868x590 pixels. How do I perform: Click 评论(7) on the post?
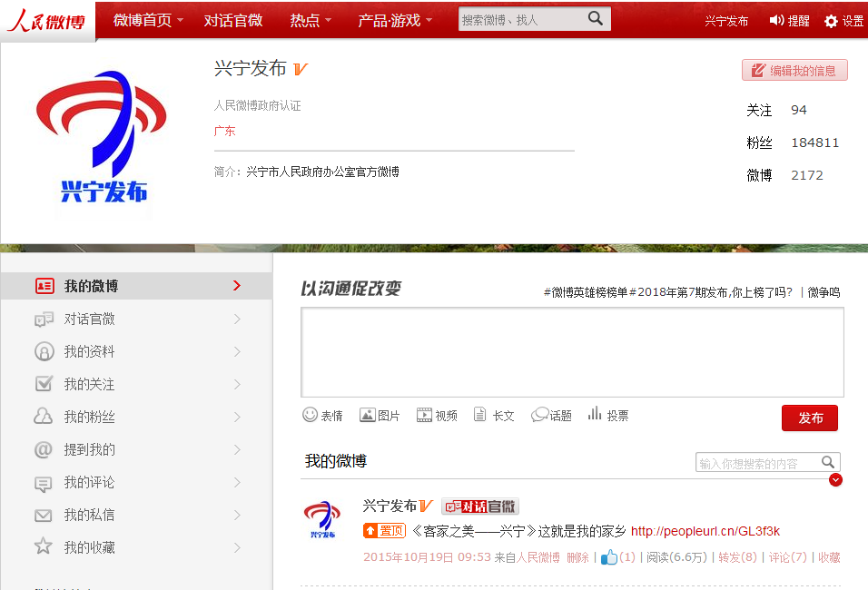pos(787,557)
